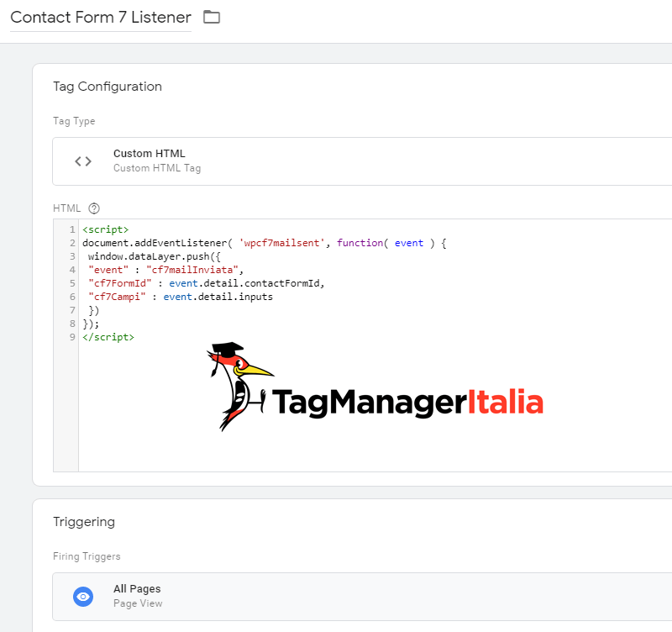Click the 'wpcf7mailsent' string in the code
The image size is (672, 632).
point(281,243)
